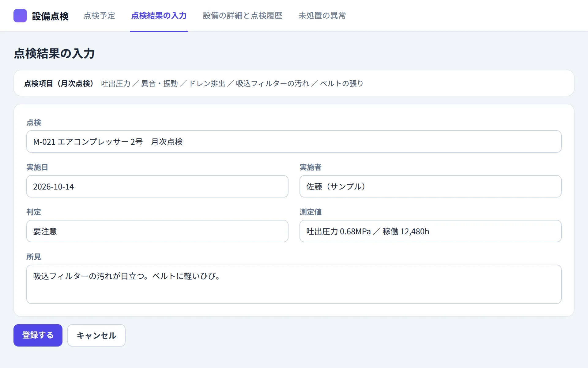588x368 pixels.
Task: Switch to 設備の詳細と点検履歴 tab
Action: click(243, 16)
